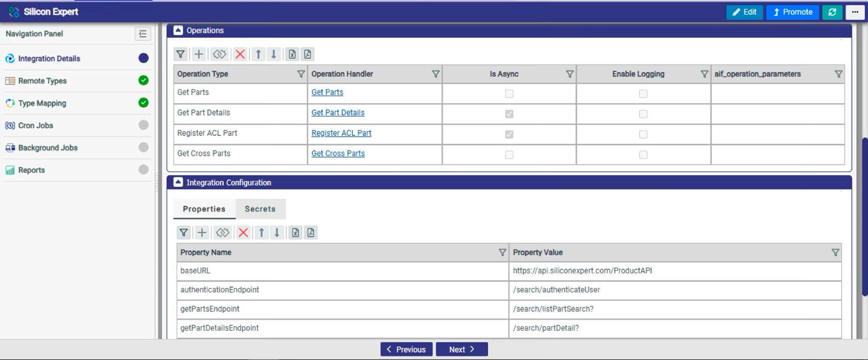
Task: Export properties to PDF in Integration Configuration
Action: 311,233
